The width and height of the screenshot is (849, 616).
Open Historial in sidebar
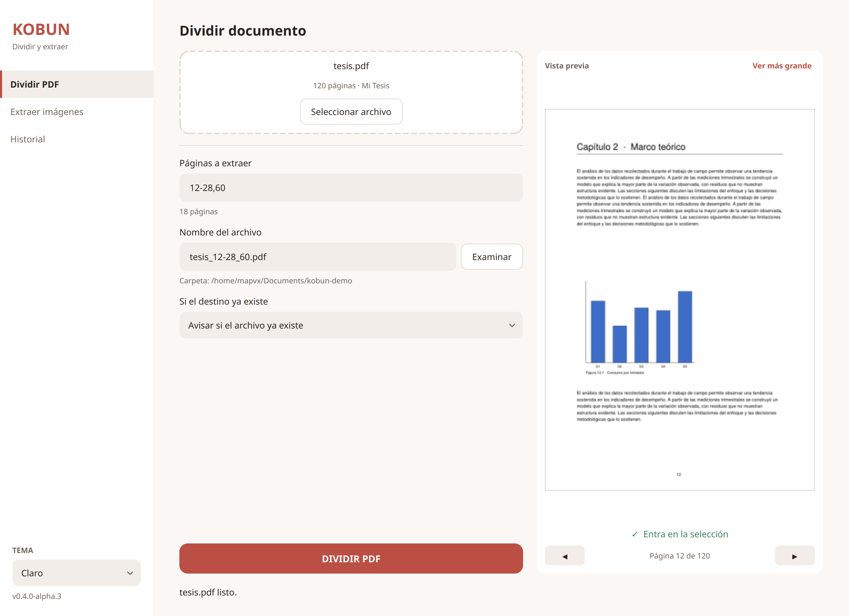coord(77,139)
